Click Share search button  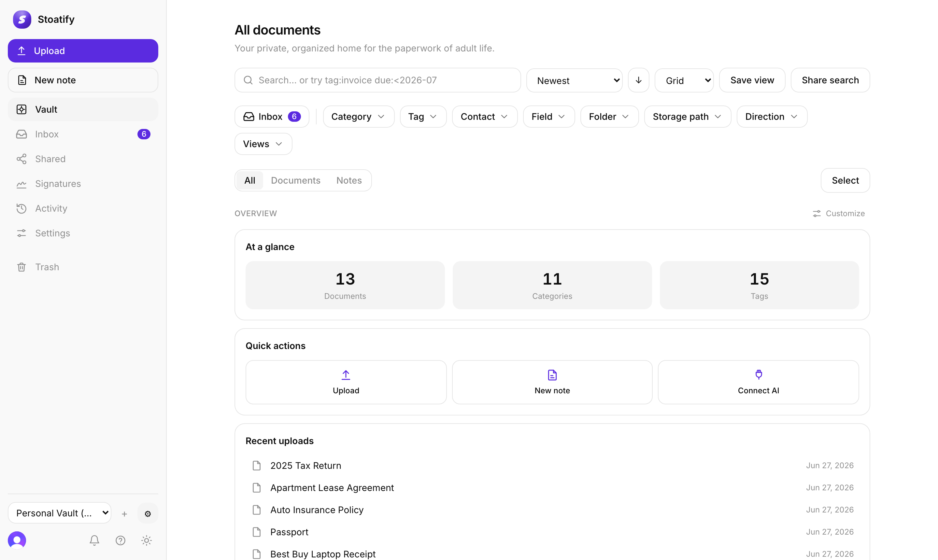pos(831,80)
